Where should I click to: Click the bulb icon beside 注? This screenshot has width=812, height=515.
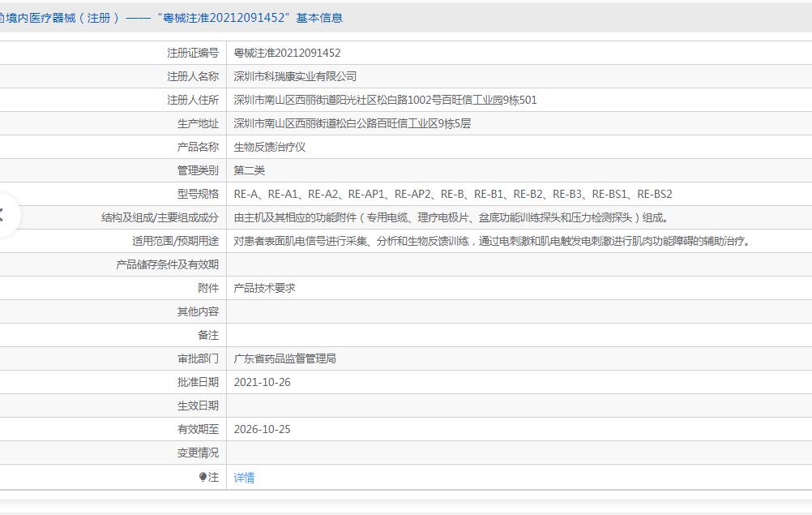coord(203,477)
